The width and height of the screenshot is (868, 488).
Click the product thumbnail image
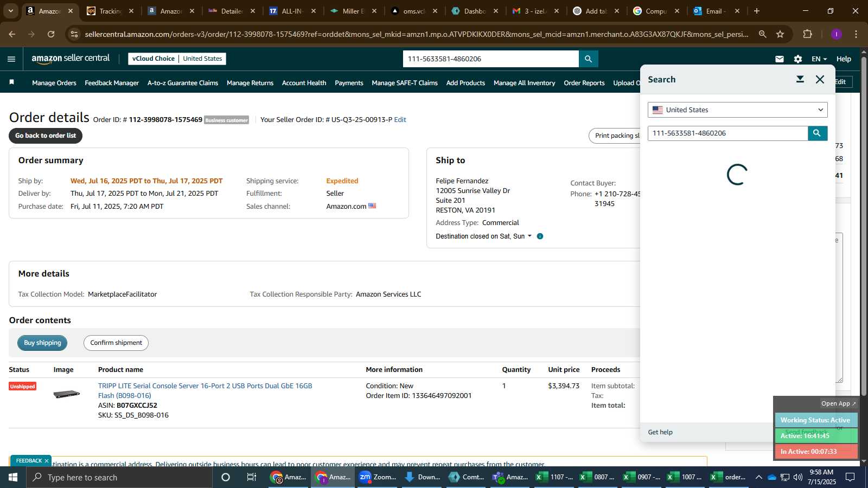coord(67,394)
